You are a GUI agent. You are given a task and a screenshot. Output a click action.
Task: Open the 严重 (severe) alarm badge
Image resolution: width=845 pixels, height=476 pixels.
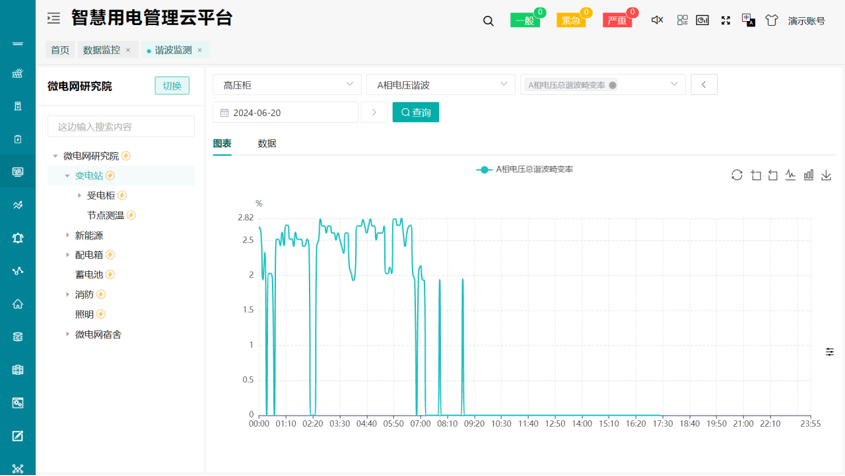point(617,20)
